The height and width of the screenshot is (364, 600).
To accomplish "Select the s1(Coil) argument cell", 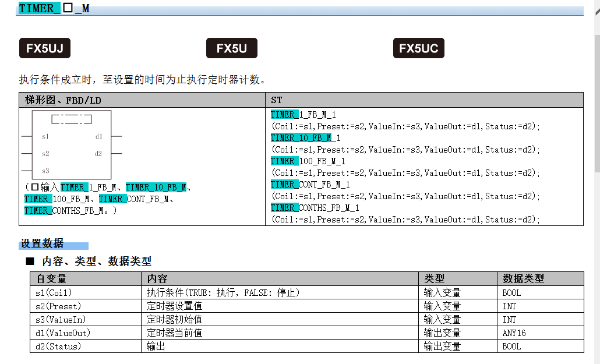I will pyautogui.click(x=55, y=292).
